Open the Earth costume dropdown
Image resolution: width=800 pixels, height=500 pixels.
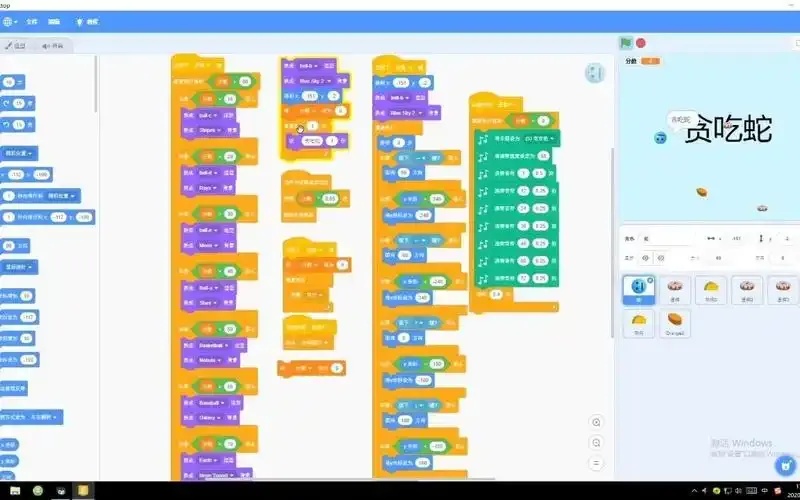coord(208,460)
